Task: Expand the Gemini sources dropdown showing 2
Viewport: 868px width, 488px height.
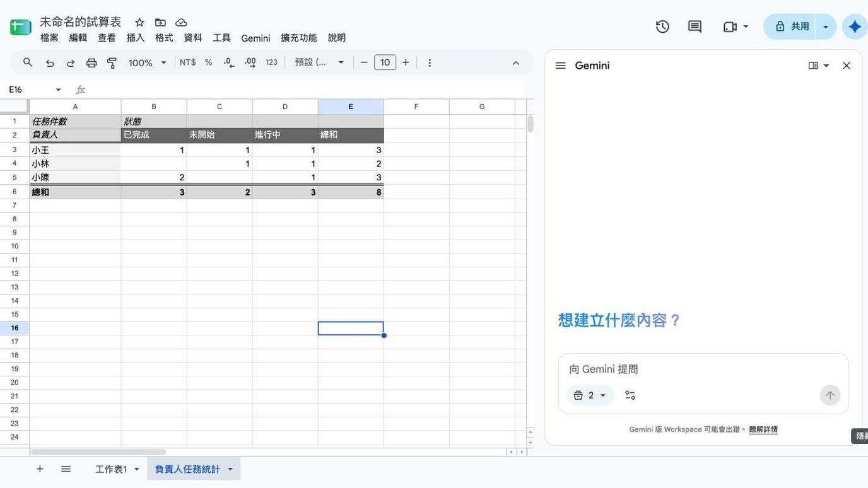Action: [x=590, y=395]
